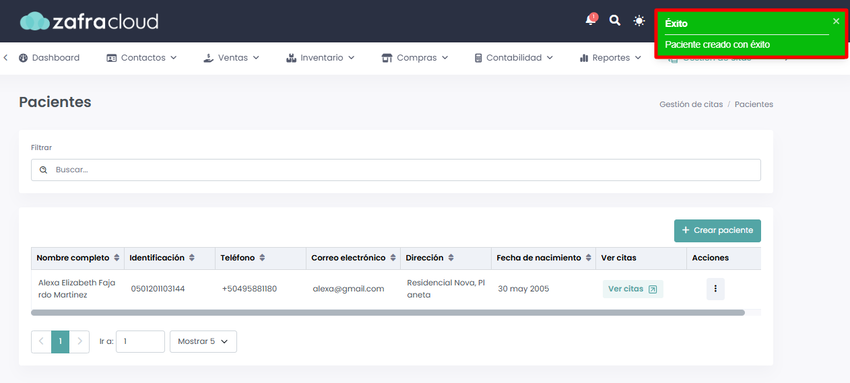The image size is (850, 383).
Task: Sort by Nombre completo column arrows
Action: pos(117,258)
